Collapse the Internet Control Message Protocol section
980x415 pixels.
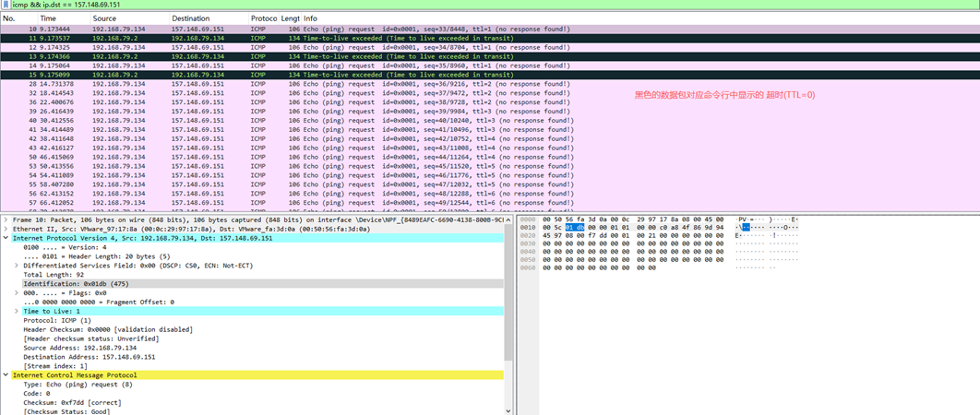[6, 375]
